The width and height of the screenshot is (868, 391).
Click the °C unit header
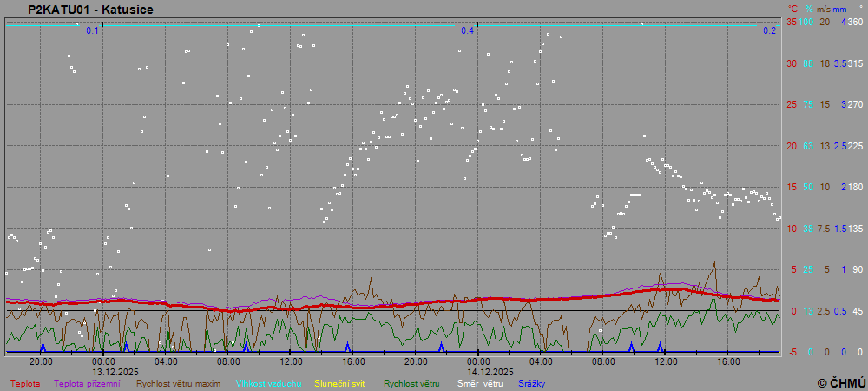coord(792,9)
